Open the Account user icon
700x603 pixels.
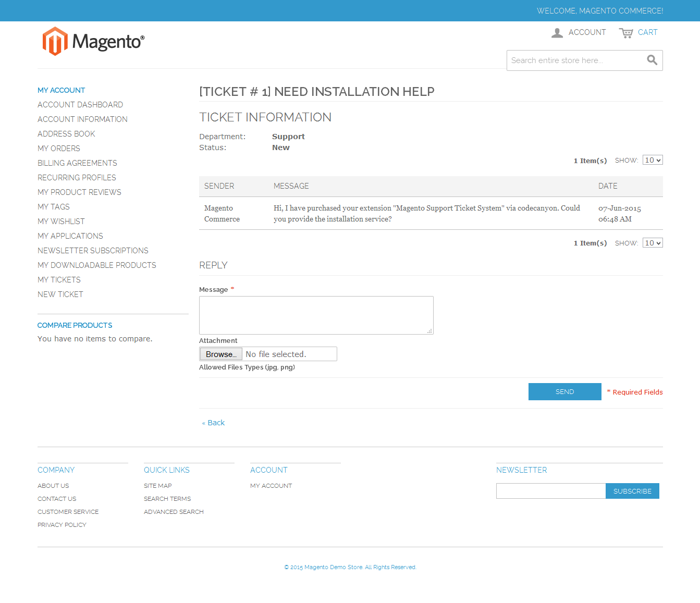(557, 33)
